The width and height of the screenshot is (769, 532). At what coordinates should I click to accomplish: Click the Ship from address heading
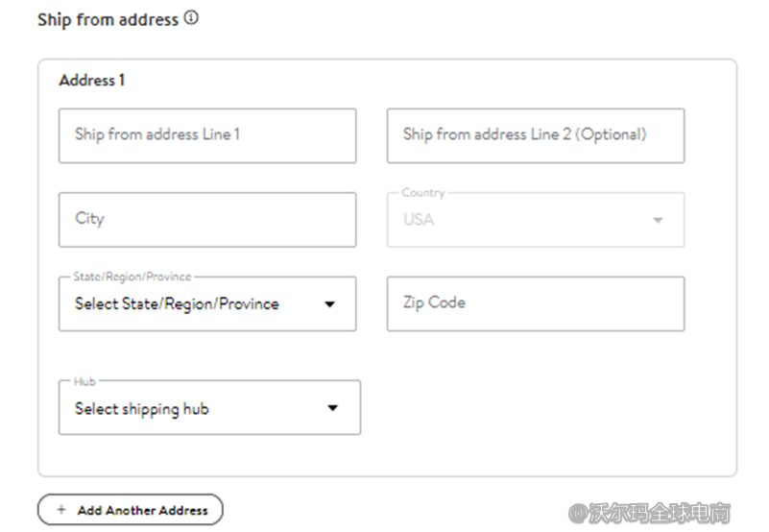(108, 19)
